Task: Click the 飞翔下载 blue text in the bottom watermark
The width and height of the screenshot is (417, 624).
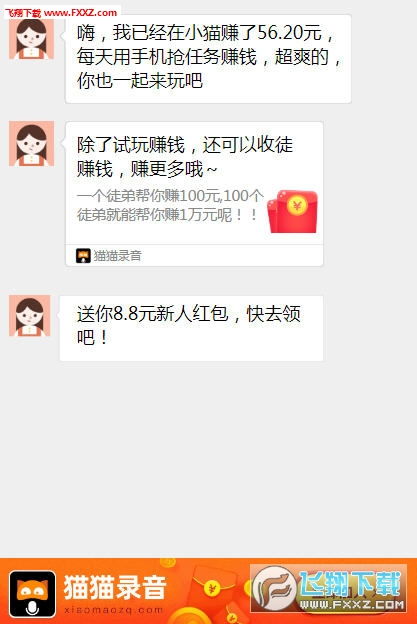Action: (350, 583)
